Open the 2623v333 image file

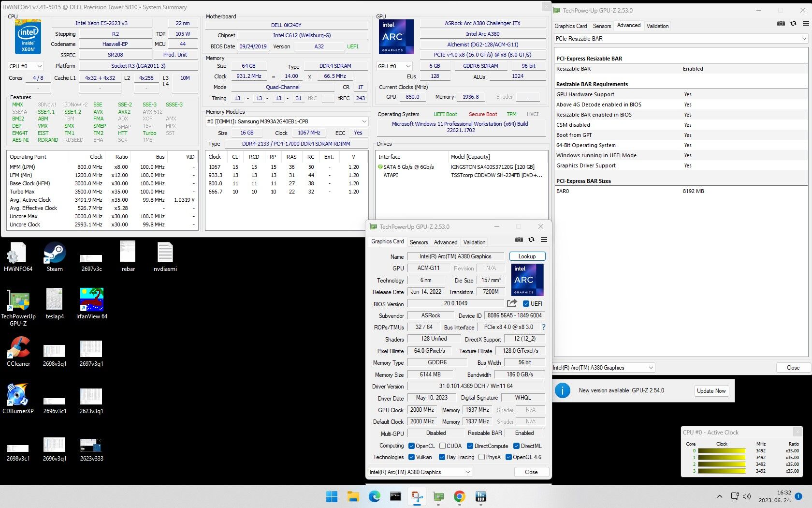[x=91, y=449]
